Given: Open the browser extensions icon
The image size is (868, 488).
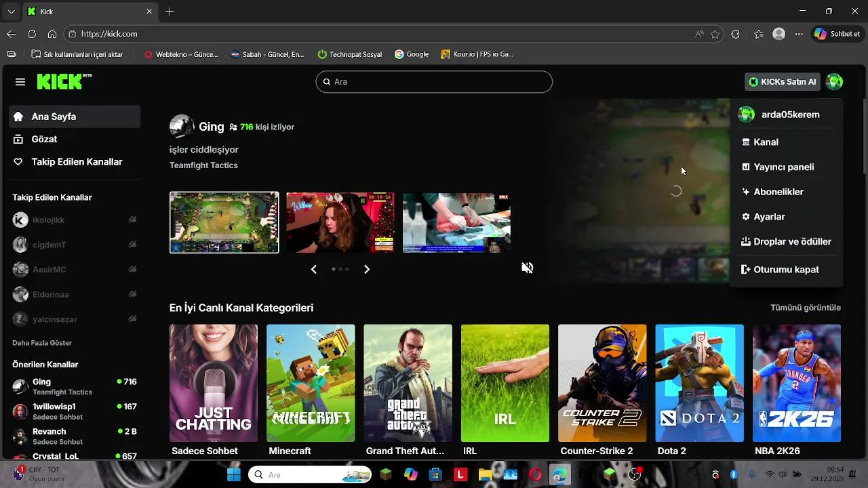Looking at the screenshot, I should (736, 34).
